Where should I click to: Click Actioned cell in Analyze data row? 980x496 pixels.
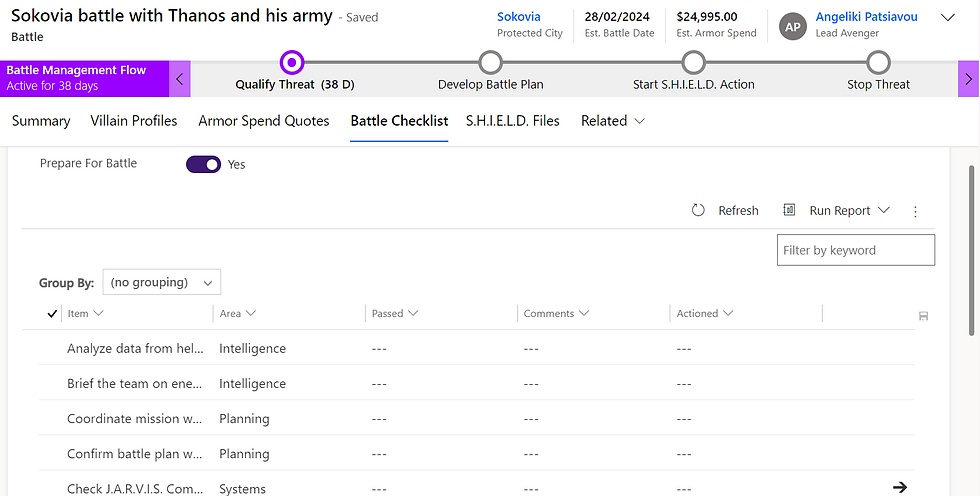point(684,349)
